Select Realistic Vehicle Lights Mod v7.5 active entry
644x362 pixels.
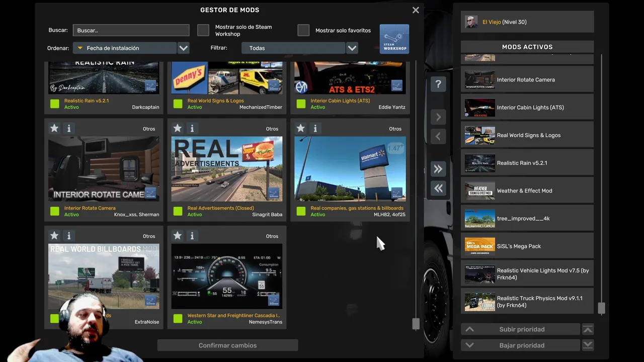click(x=527, y=274)
